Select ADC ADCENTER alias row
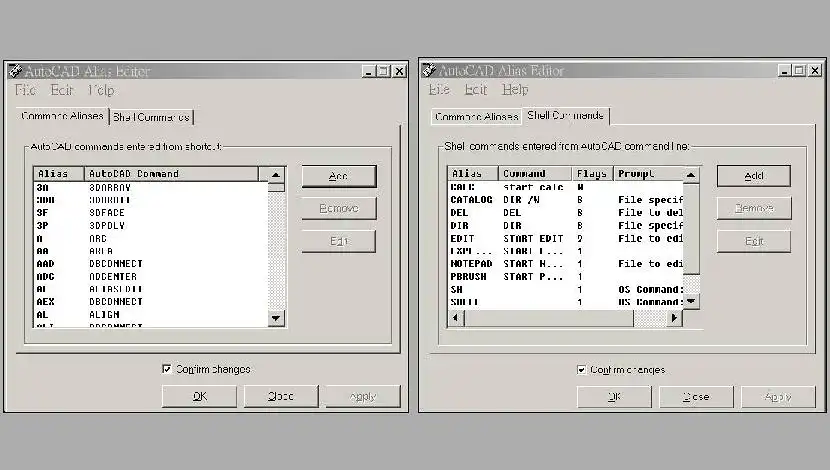 pyautogui.click(x=151, y=277)
